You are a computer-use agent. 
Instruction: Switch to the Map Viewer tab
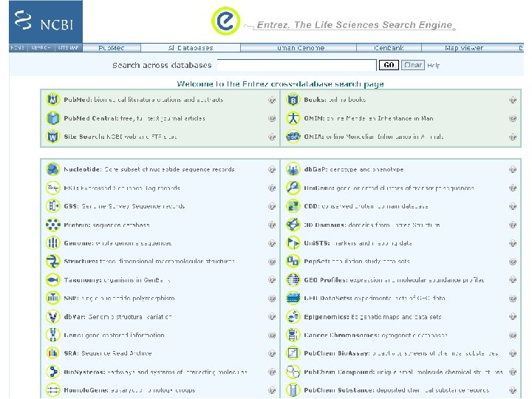(464, 48)
